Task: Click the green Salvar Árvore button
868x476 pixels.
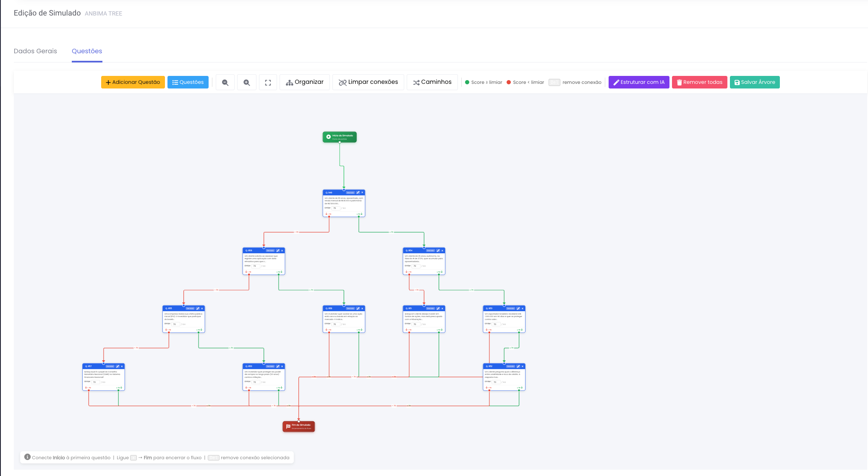Action: [755, 82]
